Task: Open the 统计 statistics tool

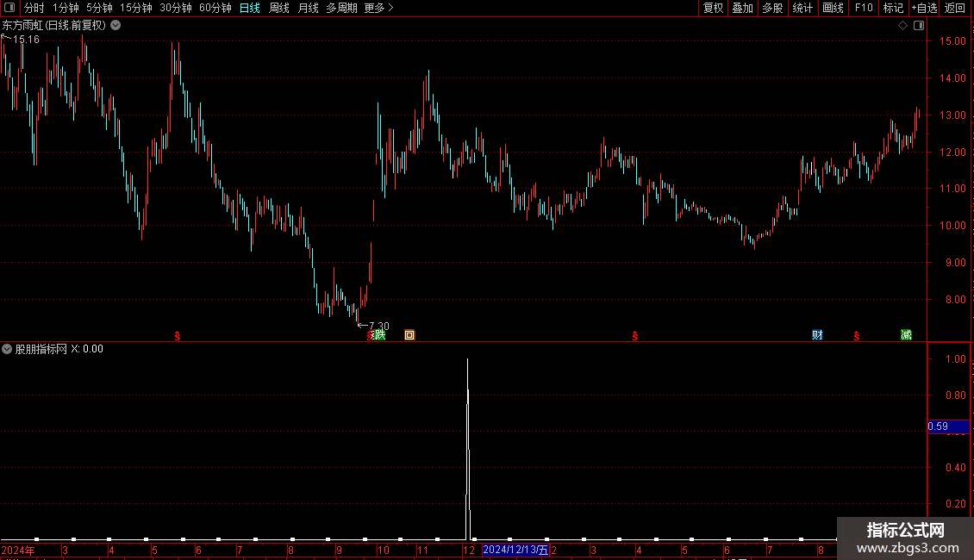Action: (802, 8)
